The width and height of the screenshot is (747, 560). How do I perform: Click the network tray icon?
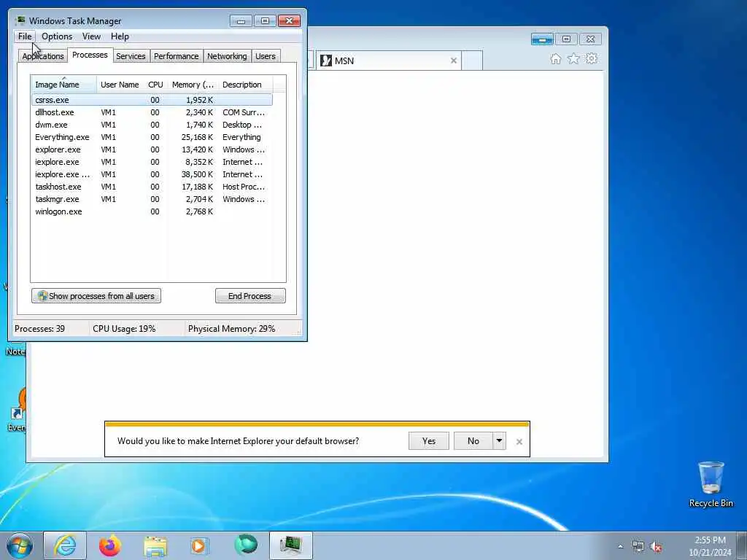coord(638,547)
